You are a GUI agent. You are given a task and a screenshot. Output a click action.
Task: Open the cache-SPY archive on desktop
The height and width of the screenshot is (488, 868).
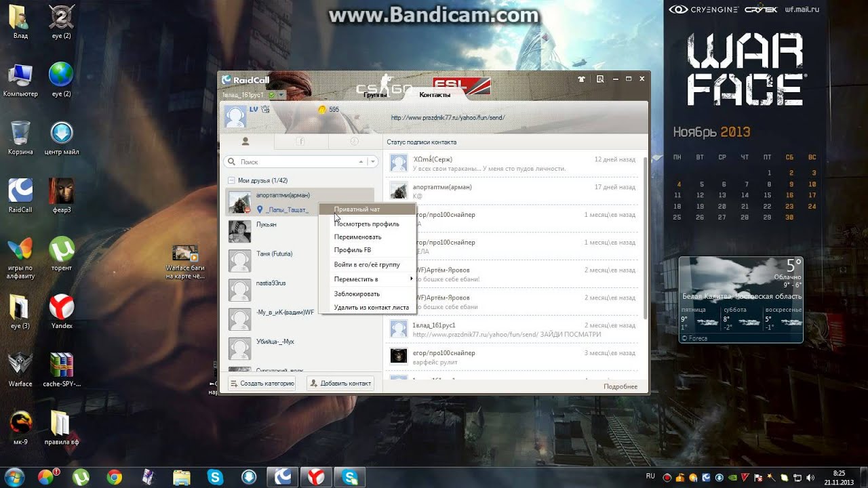pos(62,370)
